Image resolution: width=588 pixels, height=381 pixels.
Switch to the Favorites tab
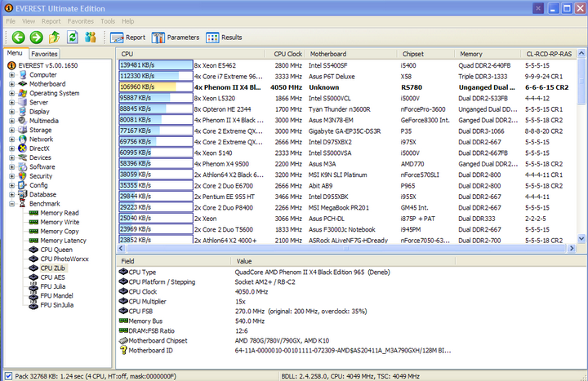pos(44,54)
